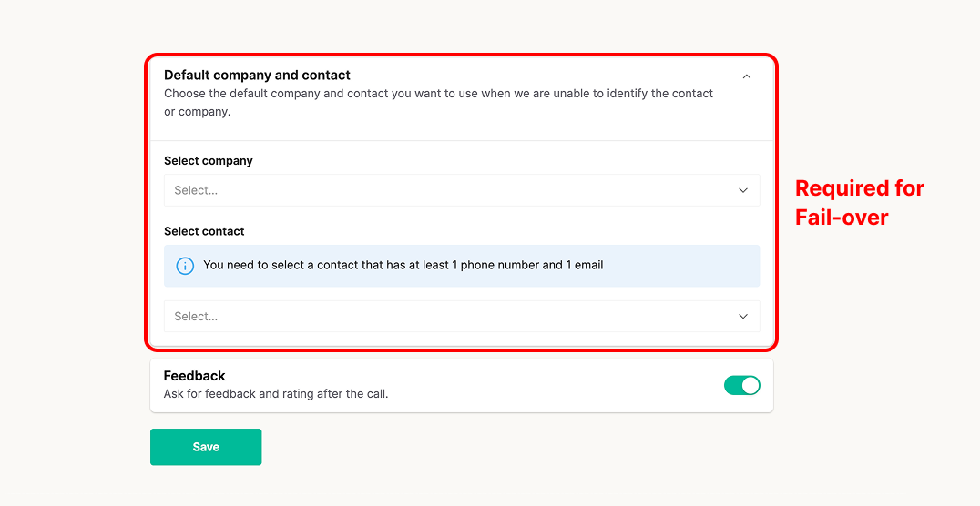
Task: Click the 'Select...' placeholder in contact field
Action: point(196,316)
